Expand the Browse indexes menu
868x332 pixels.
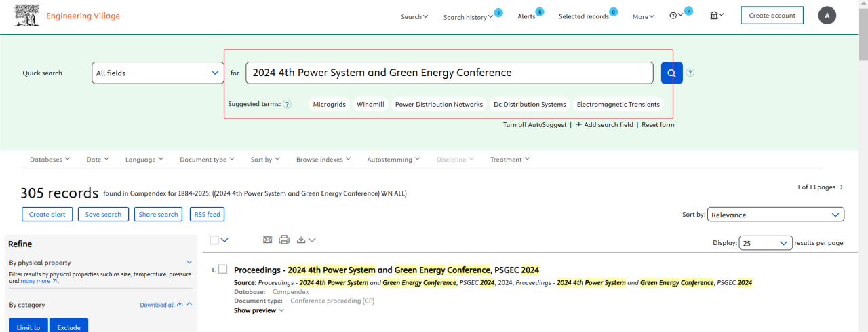click(x=323, y=160)
